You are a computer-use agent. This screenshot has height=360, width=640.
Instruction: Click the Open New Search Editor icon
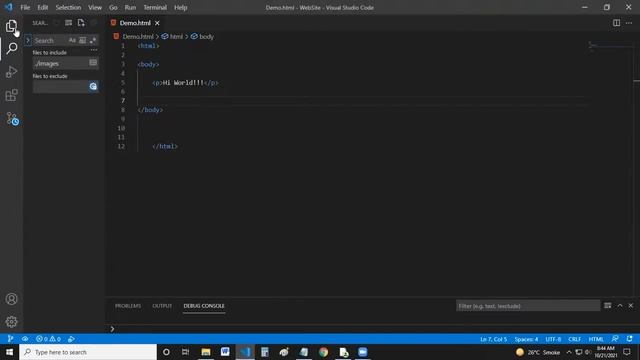coord(81,23)
